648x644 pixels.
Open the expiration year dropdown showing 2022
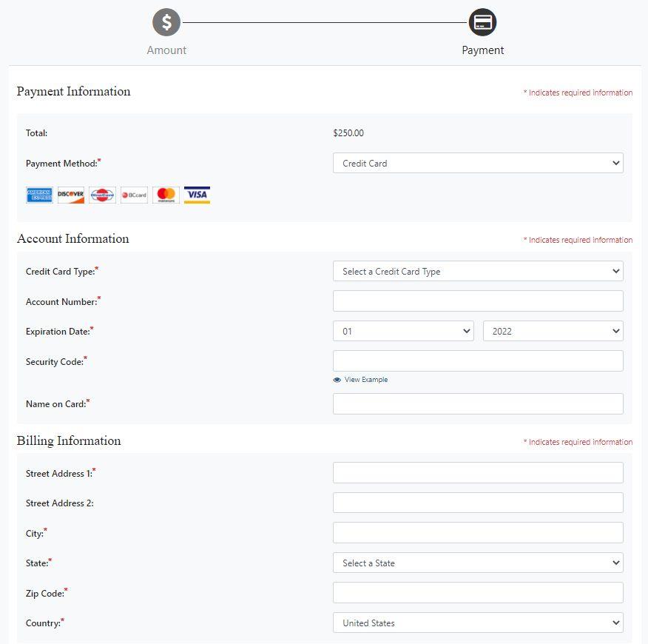[x=553, y=331]
